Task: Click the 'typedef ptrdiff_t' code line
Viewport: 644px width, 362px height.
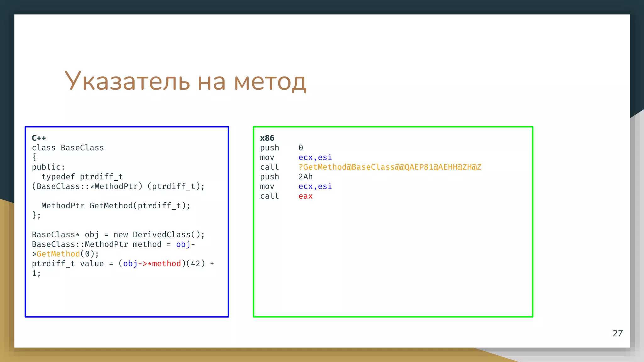Action: 82,177
